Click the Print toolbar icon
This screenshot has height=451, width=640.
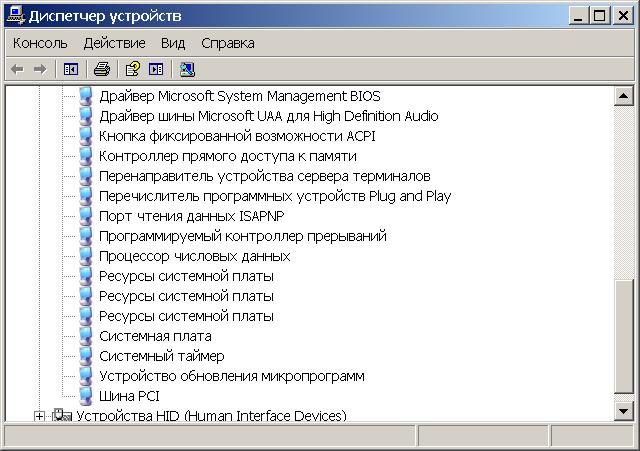tap(102, 69)
